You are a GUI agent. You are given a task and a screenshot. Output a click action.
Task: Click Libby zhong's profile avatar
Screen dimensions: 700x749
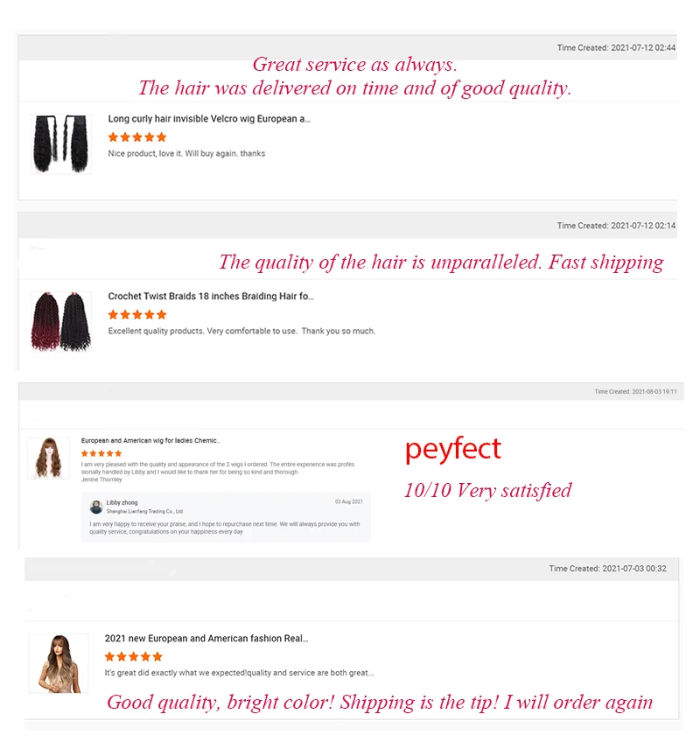[96, 507]
